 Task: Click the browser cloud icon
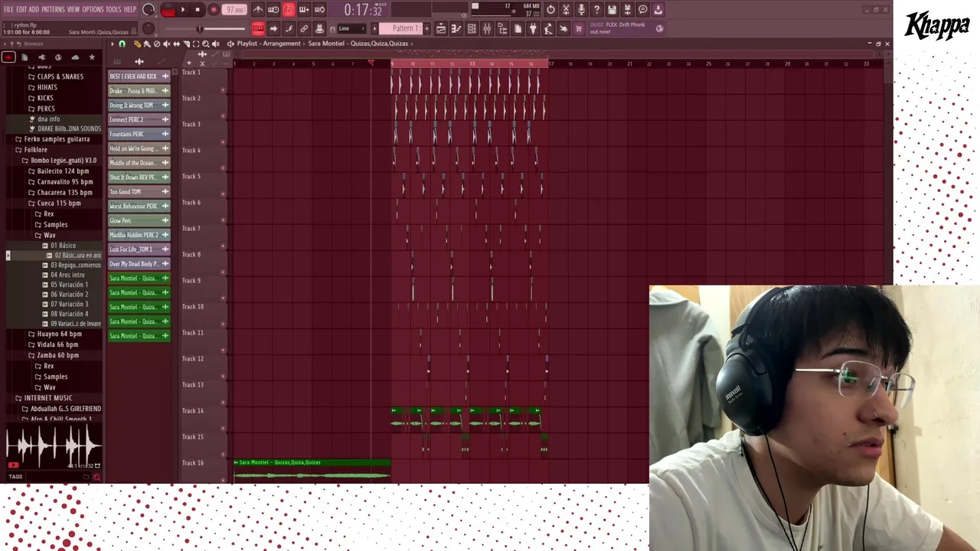coord(75,57)
